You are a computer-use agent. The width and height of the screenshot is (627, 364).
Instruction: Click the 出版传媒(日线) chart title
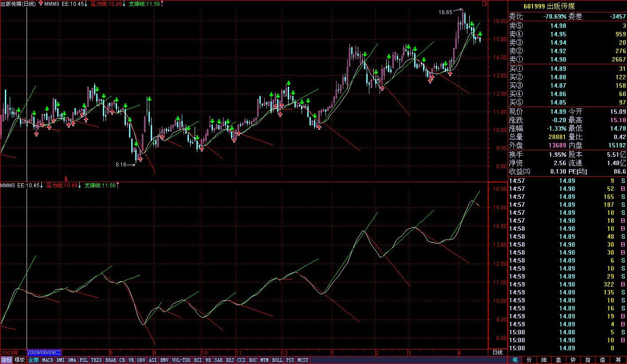tap(19, 4)
